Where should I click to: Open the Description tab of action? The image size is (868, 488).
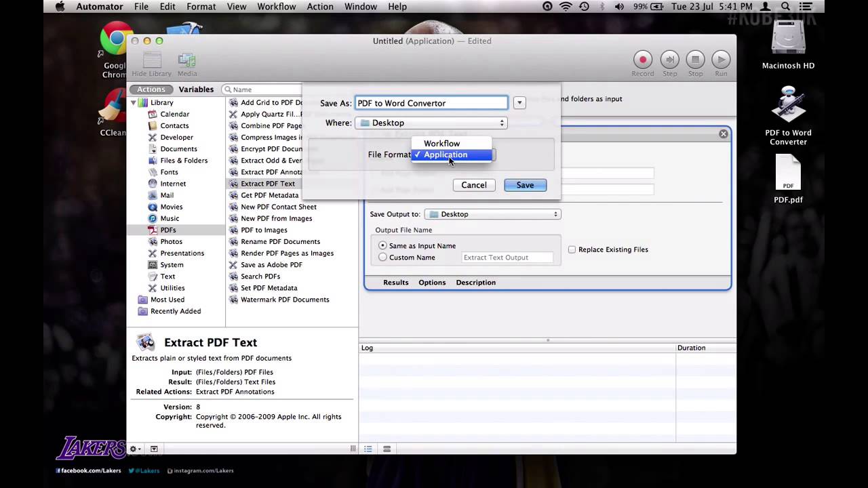[475, 282]
